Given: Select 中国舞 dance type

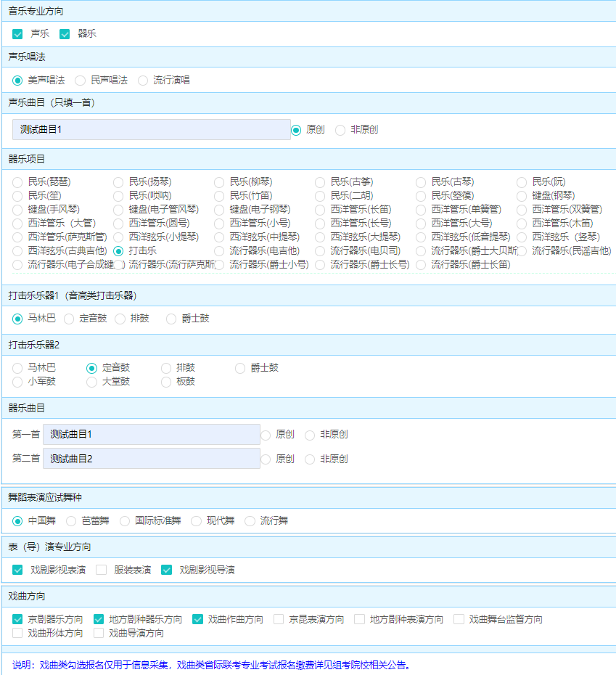Looking at the screenshot, I should pos(17,521).
